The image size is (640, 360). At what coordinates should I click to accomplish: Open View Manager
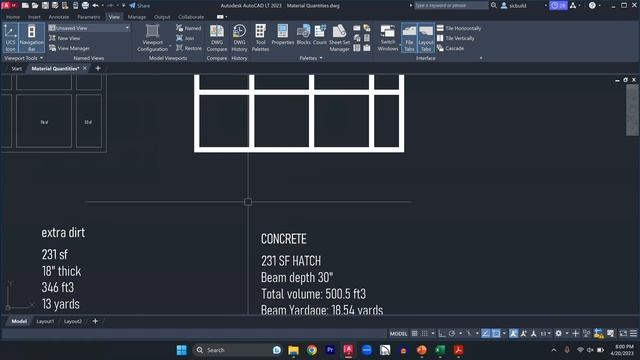[69, 48]
